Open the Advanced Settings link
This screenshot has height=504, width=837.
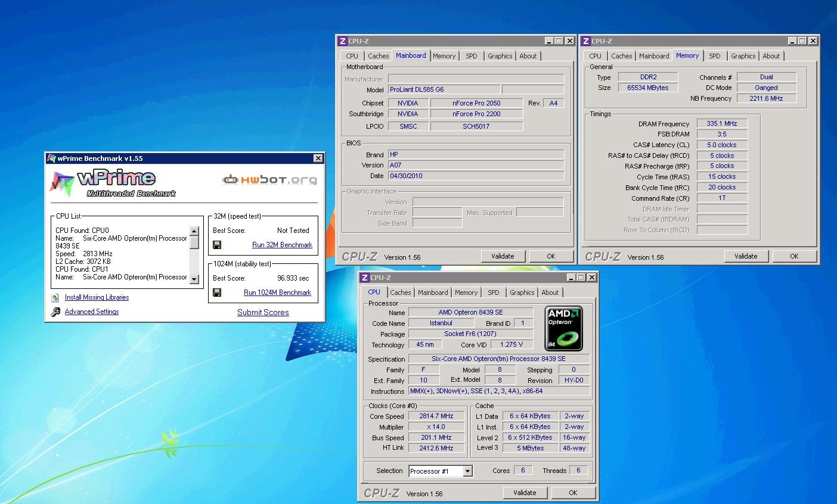[92, 312]
